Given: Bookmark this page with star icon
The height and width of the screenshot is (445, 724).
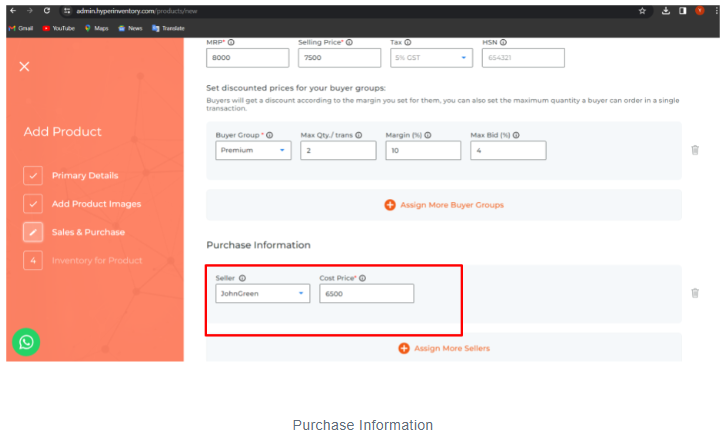Looking at the screenshot, I should 642,11.
